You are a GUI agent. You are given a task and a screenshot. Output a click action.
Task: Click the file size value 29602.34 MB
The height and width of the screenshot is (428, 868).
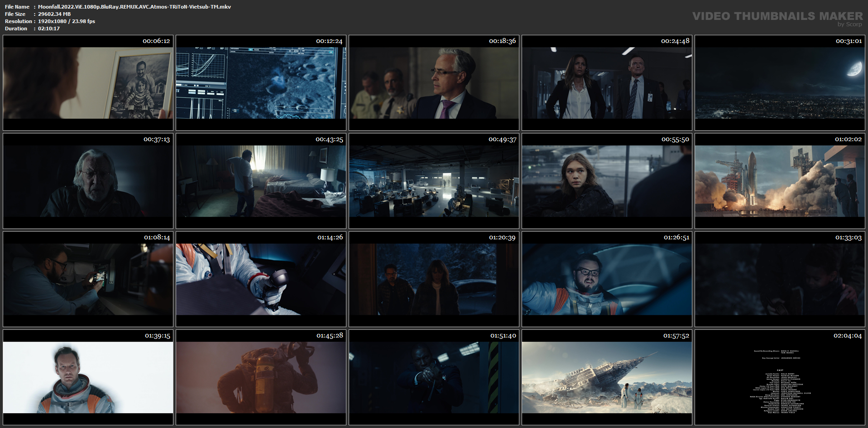(x=54, y=14)
